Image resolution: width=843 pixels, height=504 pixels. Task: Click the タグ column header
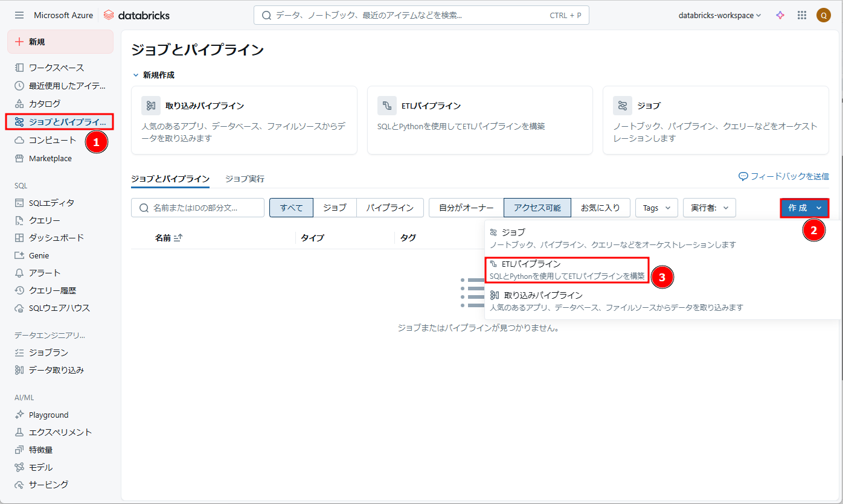point(408,238)
